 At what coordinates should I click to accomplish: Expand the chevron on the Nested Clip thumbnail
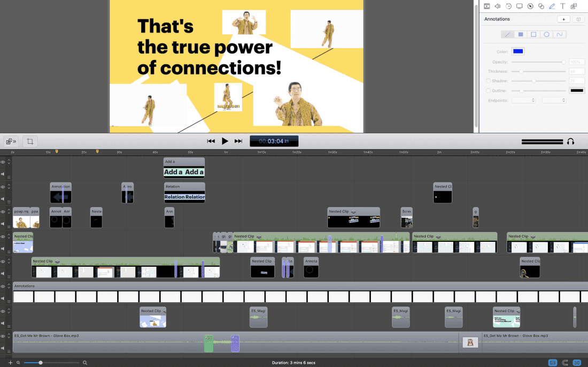[x=354, y=211]
